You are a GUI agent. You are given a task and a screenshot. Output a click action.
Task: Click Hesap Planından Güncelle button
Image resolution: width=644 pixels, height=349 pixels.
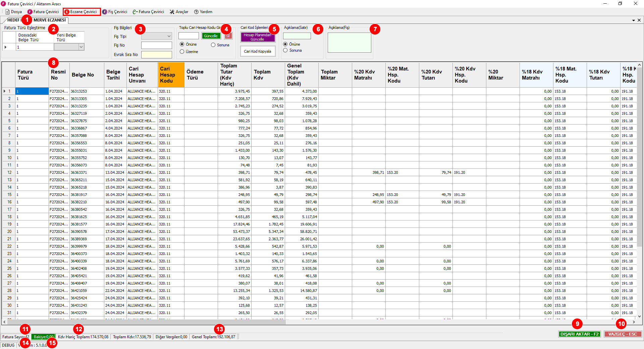[x=258, y=37]
